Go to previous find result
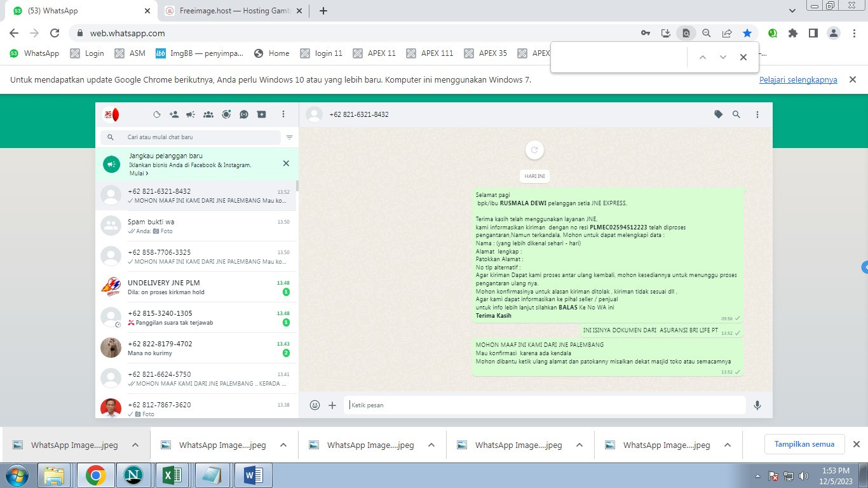The image size is (868, 488). (702, 57)
